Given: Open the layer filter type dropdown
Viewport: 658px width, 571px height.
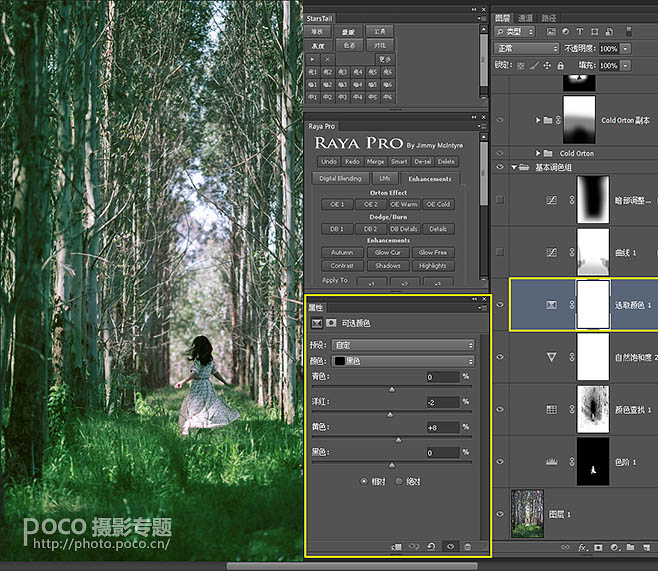Looking at the screenshot, I should pyautogui.click(x=514, y=32).
